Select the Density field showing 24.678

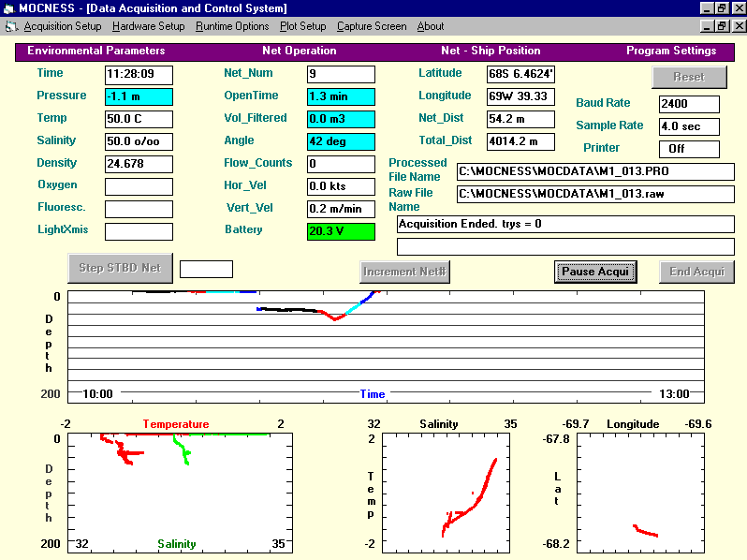coord(139,164)
